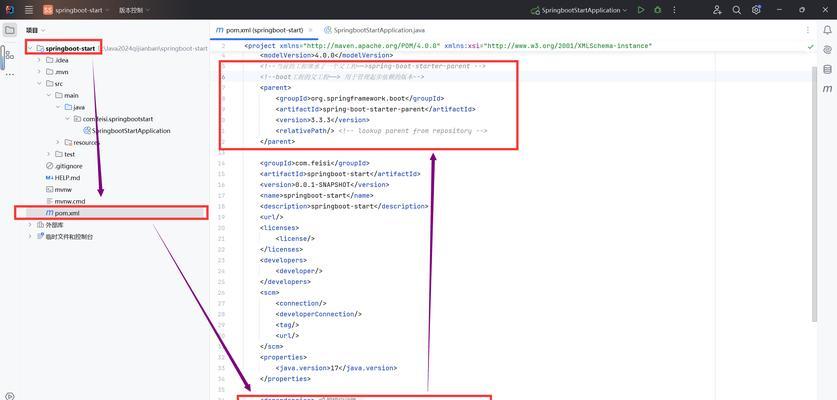Open Search Everywhere magnifier
Image resolution: width=837 pixels, height=400 pixels.
pyautogui.click(x=737, y=10)
